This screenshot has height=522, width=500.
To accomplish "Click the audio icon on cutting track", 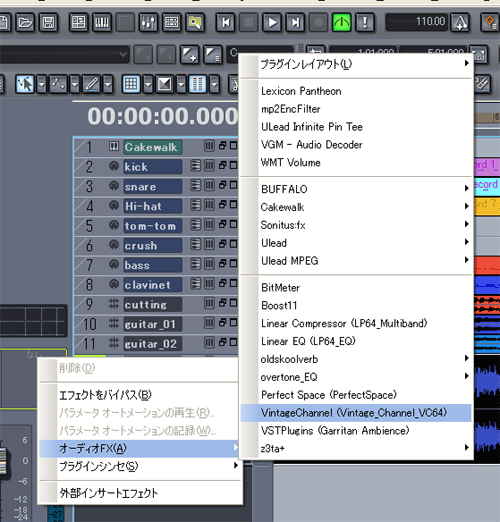I will 114,304.
